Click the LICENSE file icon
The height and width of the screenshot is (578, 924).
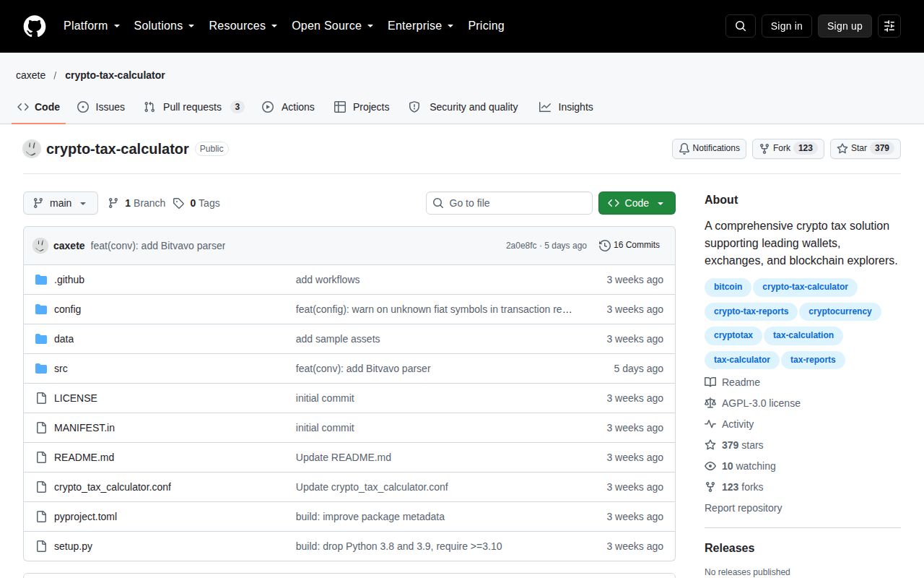pos(41,398)
